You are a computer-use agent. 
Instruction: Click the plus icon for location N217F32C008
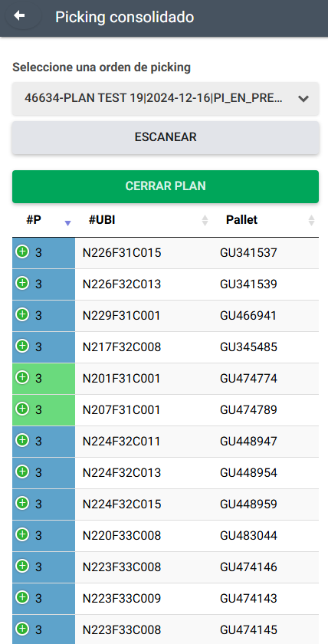[x=22, y=346]
